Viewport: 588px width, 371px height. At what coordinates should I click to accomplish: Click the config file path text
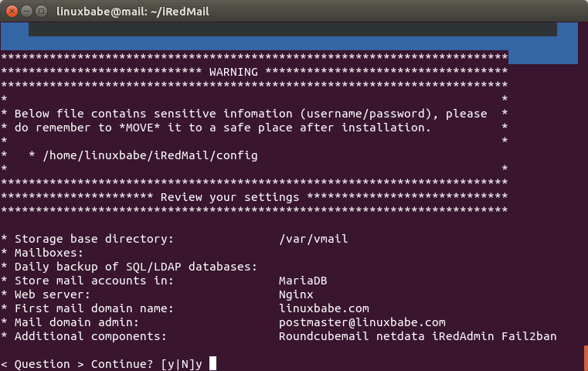tap(150, 155)
